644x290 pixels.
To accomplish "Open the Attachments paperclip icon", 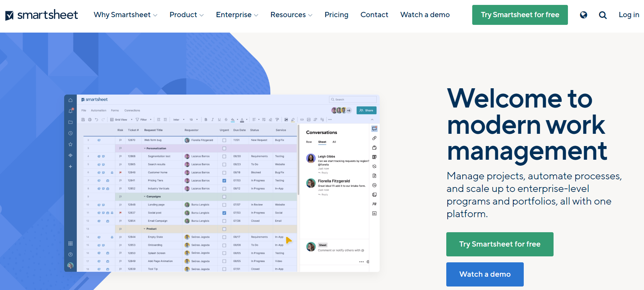I will point(374,138).
